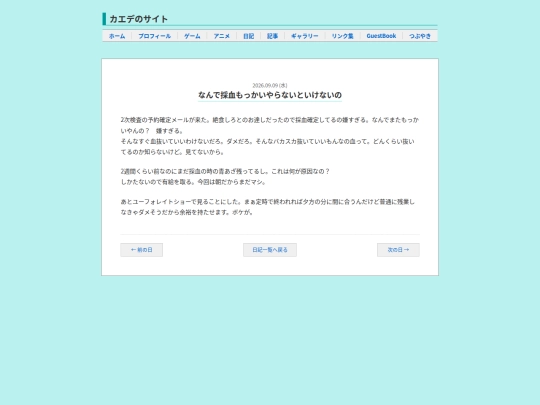Go to next day with 次の日→
Viewport: 540px width, 405px height.
pos(398,250)
